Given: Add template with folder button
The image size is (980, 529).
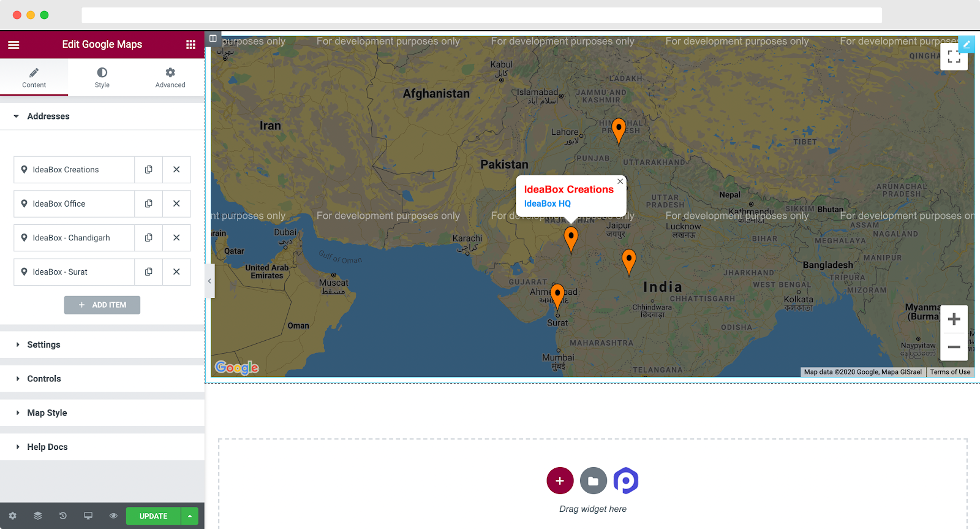Looking at the screenshot, I should click(593, 481).
